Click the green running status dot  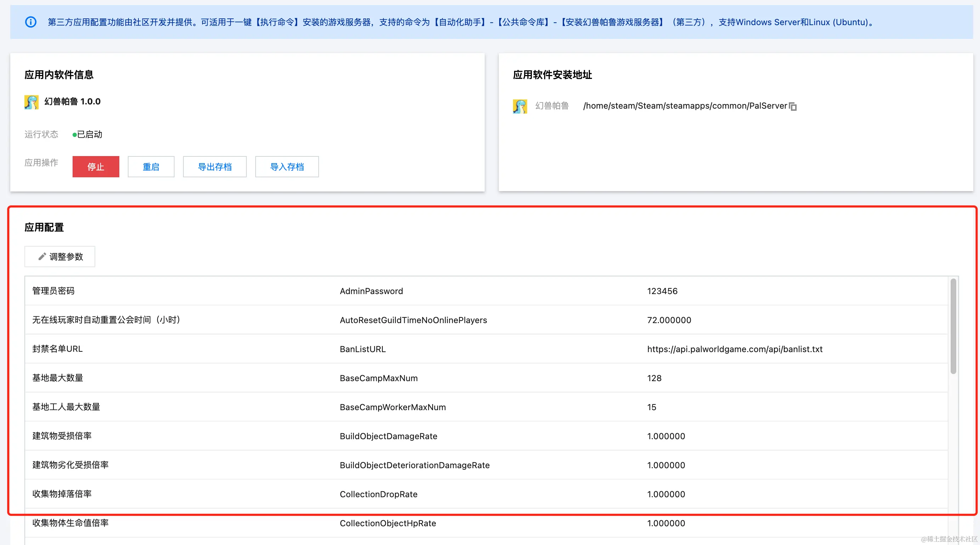click(x=75, y=134)
